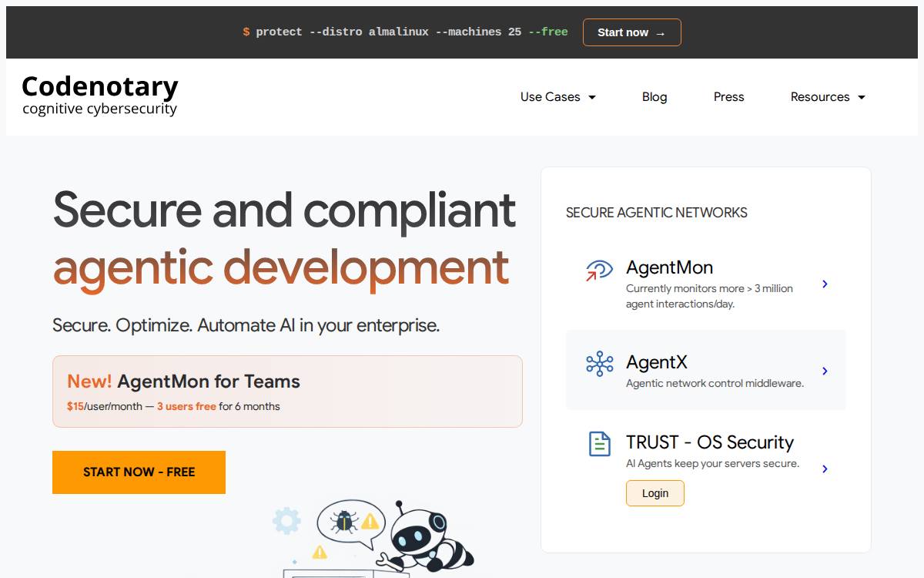Click the TRUST - OS Security title
924x578 pixels.
(x=709, y=442)
